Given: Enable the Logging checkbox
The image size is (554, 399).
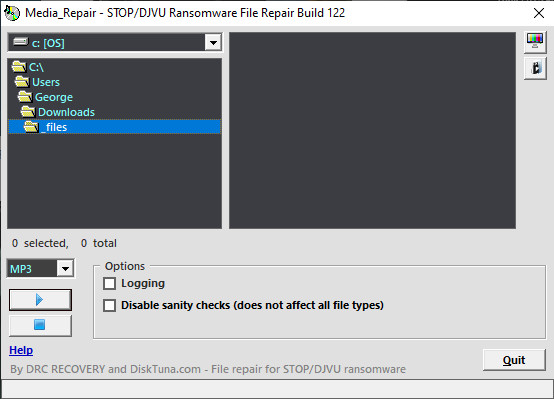Looking at the screenshot, I should (x=110, y=283).
